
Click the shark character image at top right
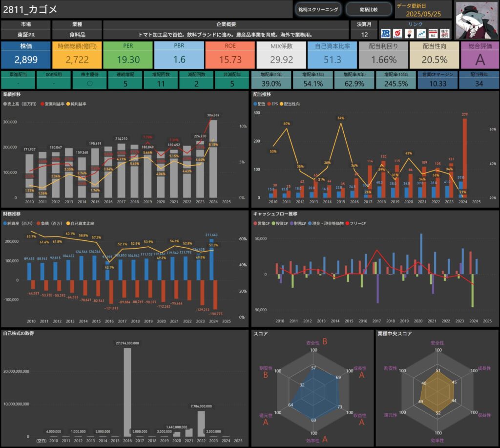(477, 21)
